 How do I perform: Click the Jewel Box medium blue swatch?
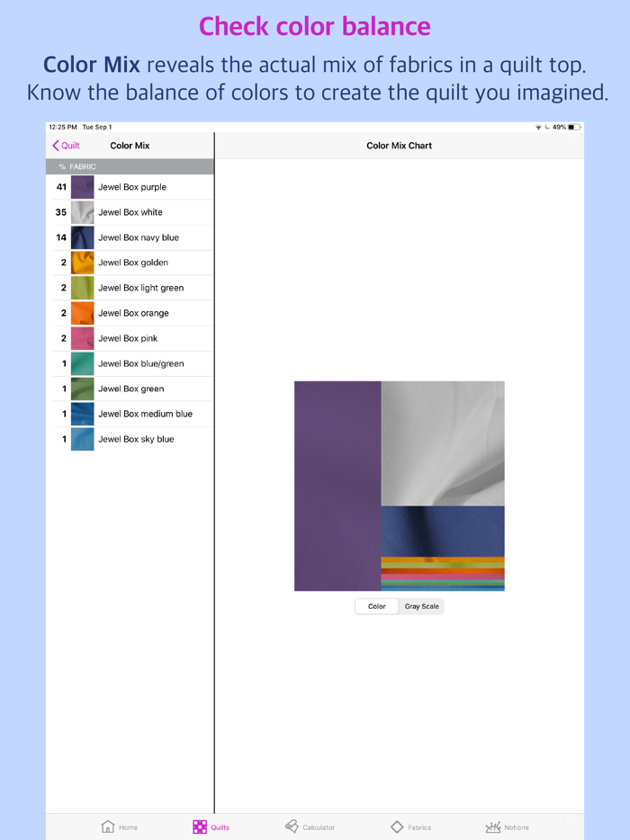tap(83, 414)
